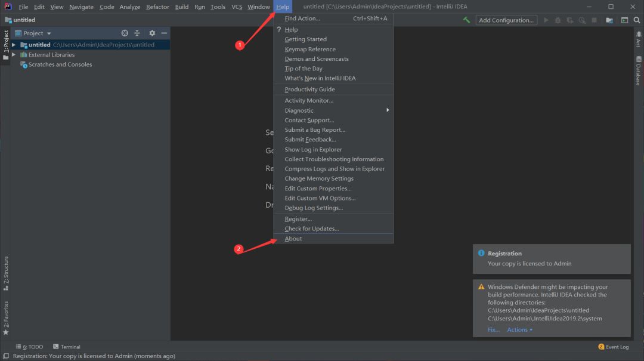Open the Analyze menu
Image resolution: width=644 pixels, height=361 pixels.
click(x=130, y=7)
